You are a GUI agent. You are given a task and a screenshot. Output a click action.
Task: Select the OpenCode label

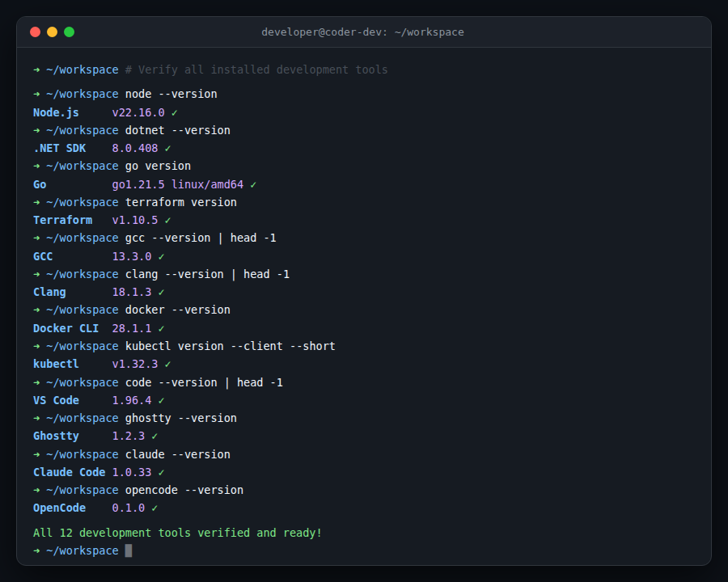59,508
